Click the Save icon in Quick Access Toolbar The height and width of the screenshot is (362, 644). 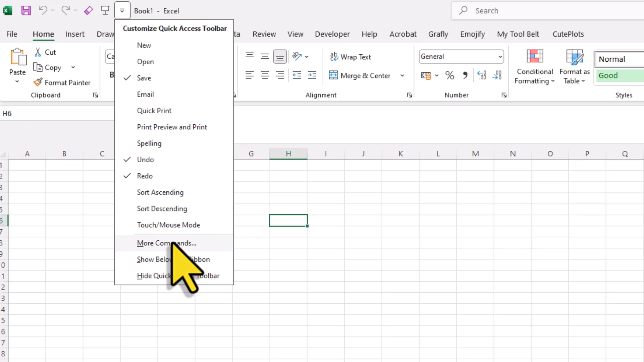26,10
